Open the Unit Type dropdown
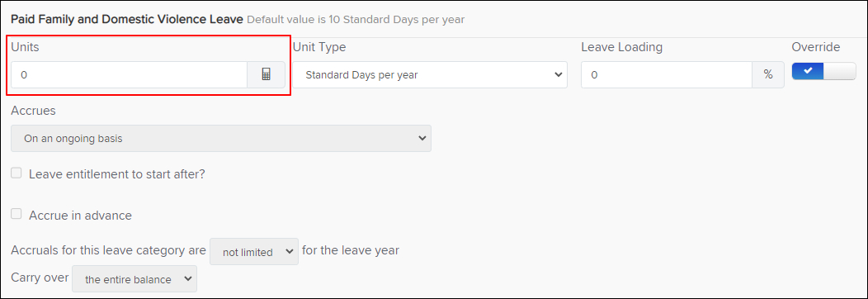 point(430,74)
